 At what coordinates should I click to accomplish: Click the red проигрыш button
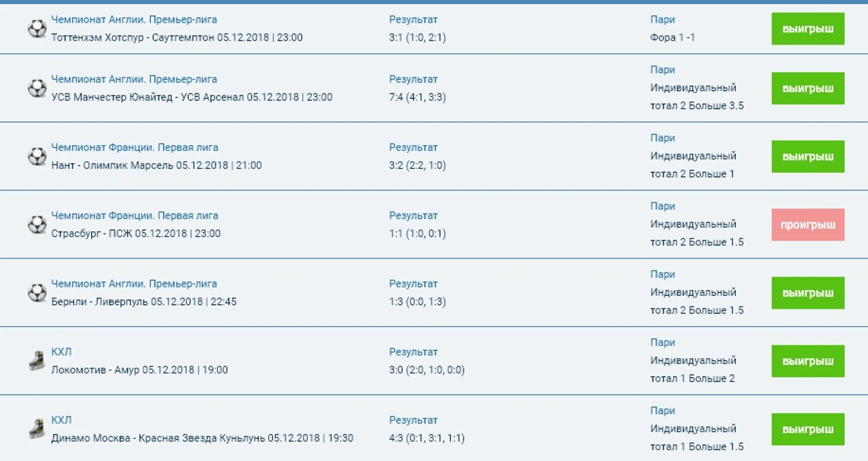[x=807, y=225]
